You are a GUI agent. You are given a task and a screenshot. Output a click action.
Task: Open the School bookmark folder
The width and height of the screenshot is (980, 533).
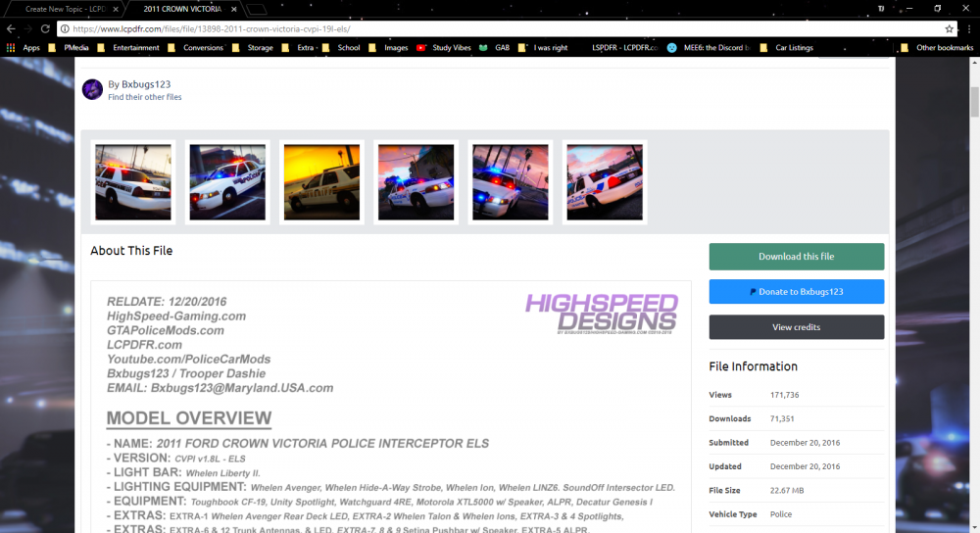click(x=341, y=47)
